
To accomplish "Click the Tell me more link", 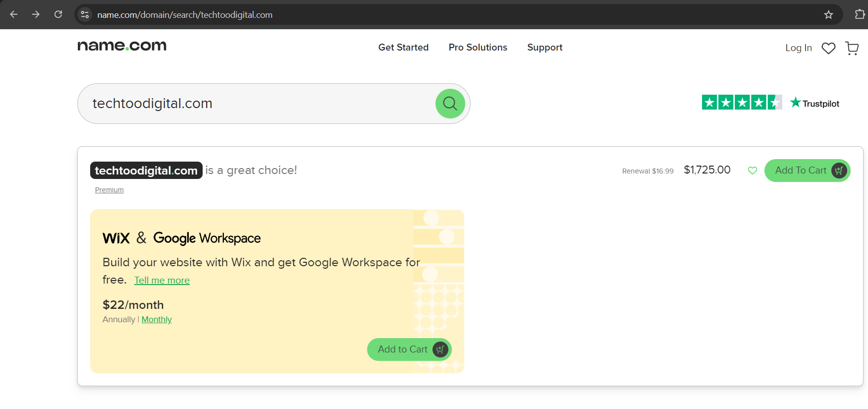I will click(x=162, y=281).
